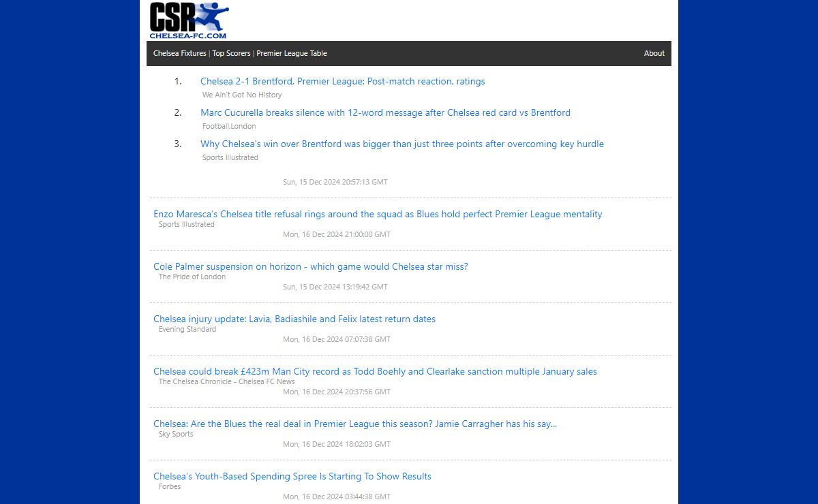Click Sports Illustrated source under the Maresca article
The height and width of the screenshot is (504, 818).
coord(187,225)
